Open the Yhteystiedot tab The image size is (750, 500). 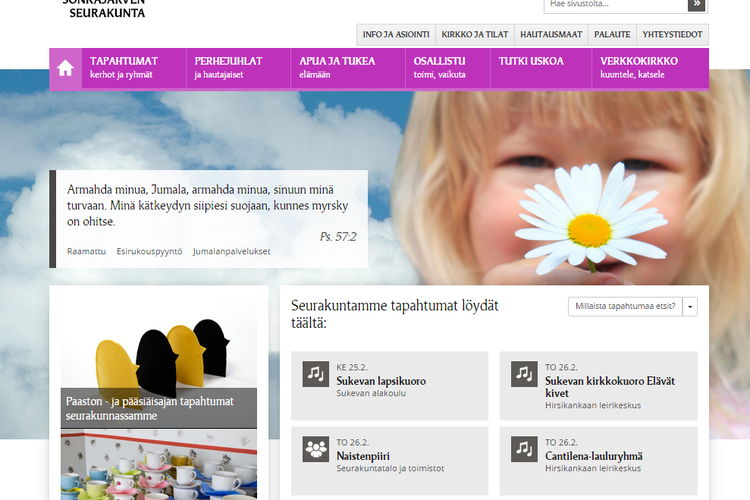tap(672, 34)
